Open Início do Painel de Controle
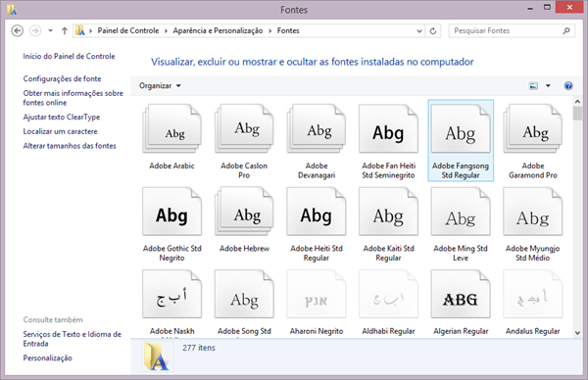This screenshot has width=588, height=380. tap(69, 56)
